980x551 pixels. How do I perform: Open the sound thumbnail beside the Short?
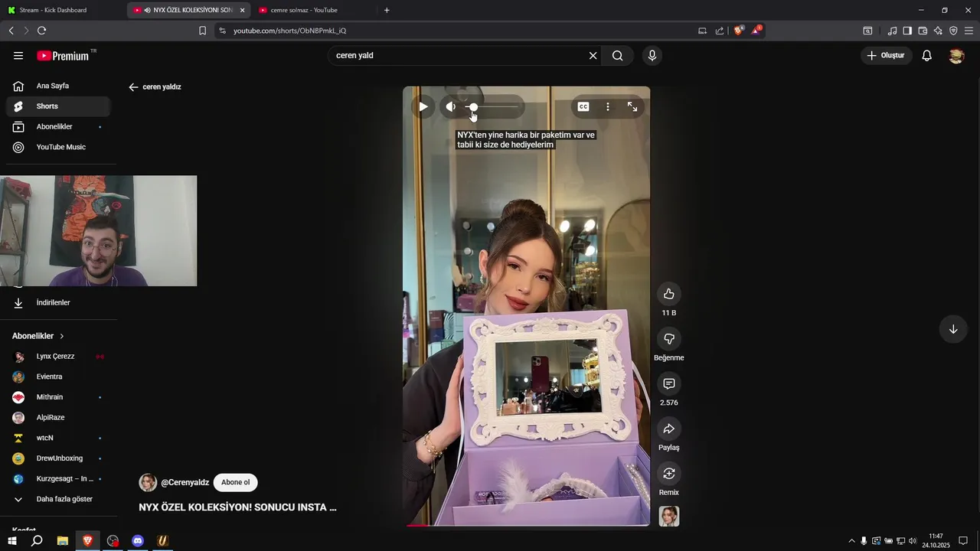[x=669, y=517]
